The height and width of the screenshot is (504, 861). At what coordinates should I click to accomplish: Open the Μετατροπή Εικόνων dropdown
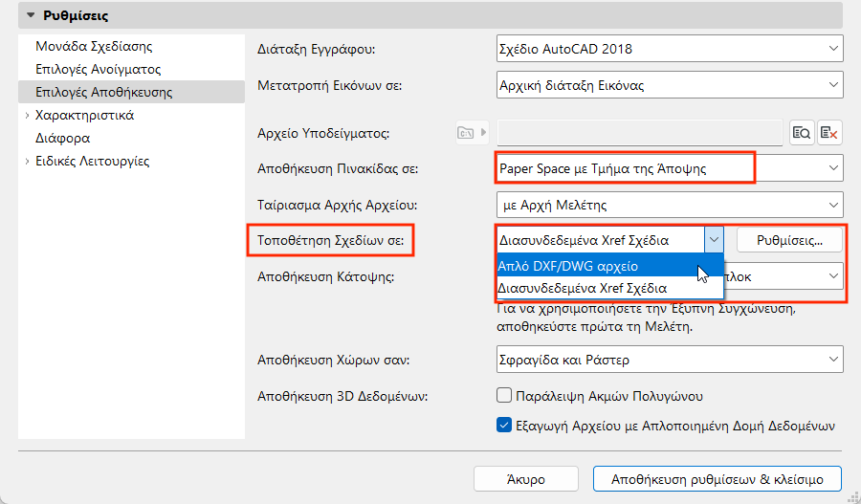tap(670, 85)
